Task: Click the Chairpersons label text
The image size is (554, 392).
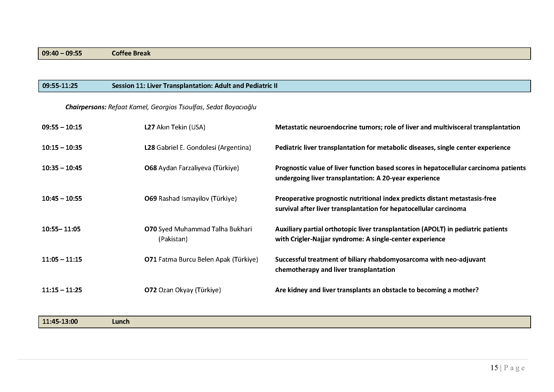Action: (x=86, y=107)
